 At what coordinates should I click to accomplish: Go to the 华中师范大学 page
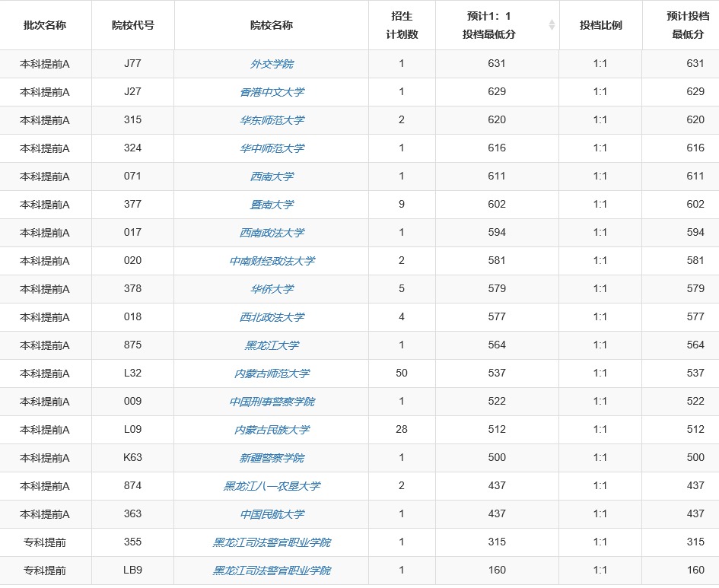(272, 148)
